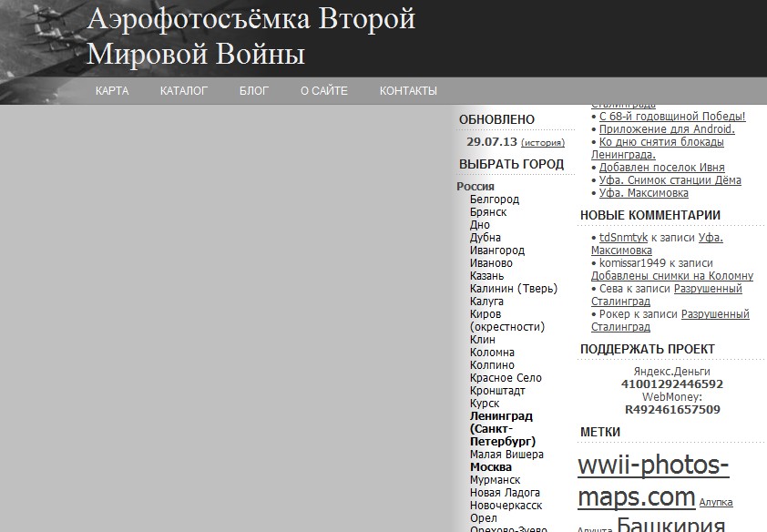
Task: Open post Добавлен поселок Ивня
Action: point(662,168)
